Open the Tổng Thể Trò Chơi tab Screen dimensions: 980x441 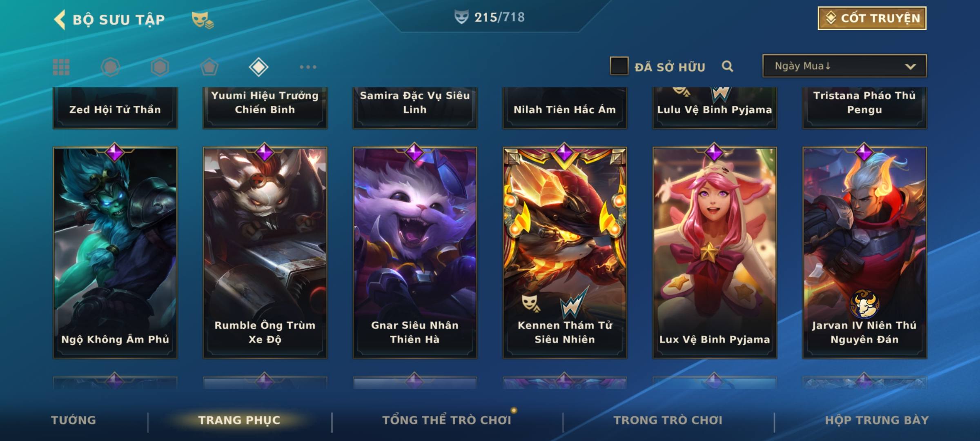click(x=447, y=420)
